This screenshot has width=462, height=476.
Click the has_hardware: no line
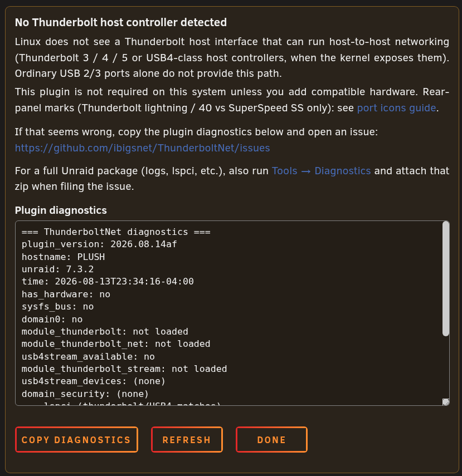66,294
